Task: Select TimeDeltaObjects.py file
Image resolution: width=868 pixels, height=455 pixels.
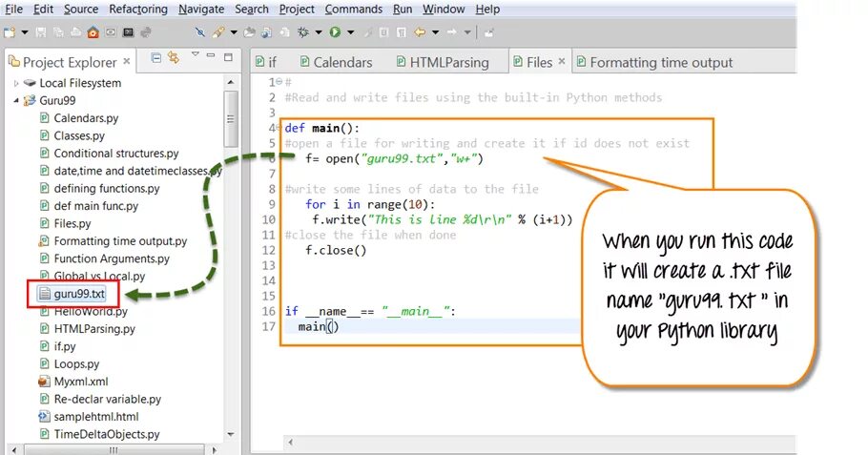Action: click(99, 435)
